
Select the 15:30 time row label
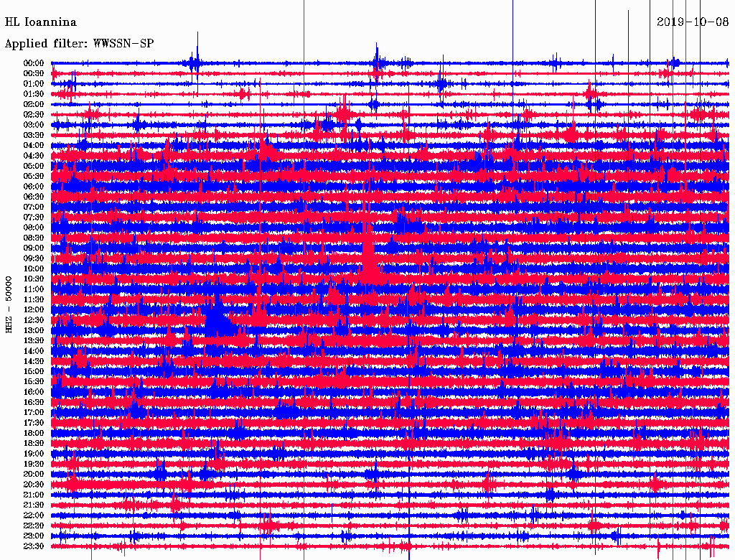(x=34, y=382)
